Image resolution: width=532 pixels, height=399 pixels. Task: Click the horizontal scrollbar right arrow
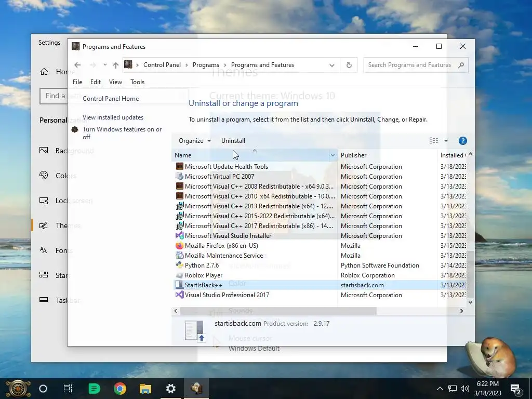coord(461,311)
